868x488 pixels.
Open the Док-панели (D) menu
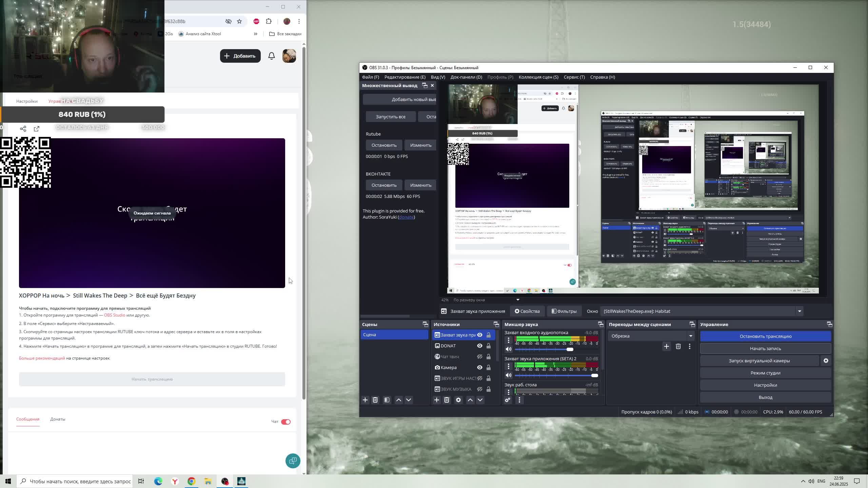tap(466, 77)
